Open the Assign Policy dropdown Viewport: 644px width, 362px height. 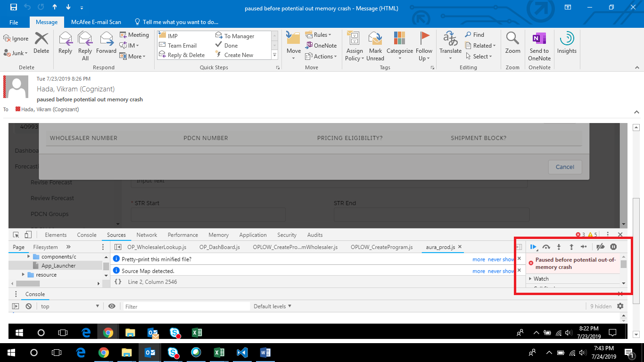(x=354, y=46)
